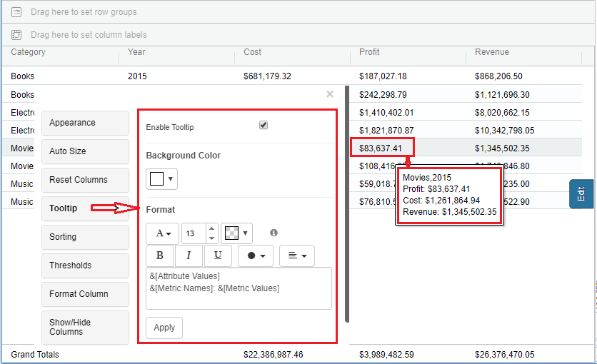This screenshot has height=364, width=597.
Task: Open the Sorting tab
Action: click(x=85, y=237)
